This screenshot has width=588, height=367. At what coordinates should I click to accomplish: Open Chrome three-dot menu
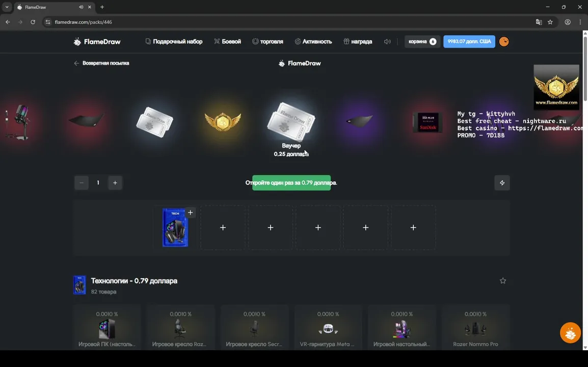(x=580, y=22)
